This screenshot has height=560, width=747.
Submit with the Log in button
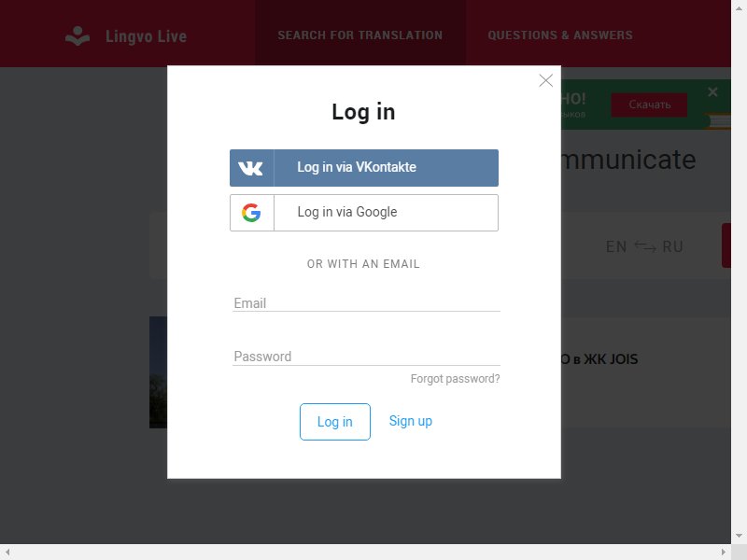pyautogui.click(x=335, y=422)
